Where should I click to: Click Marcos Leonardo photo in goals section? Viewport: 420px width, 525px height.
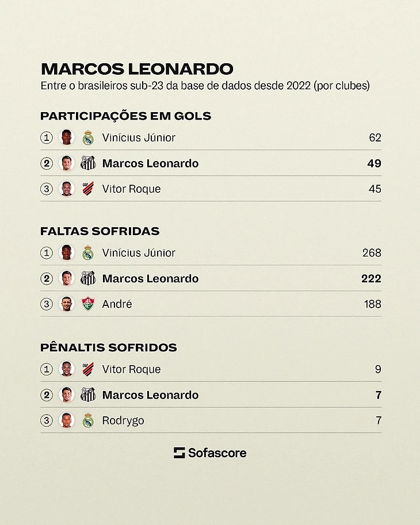click(x=67, y=163)
